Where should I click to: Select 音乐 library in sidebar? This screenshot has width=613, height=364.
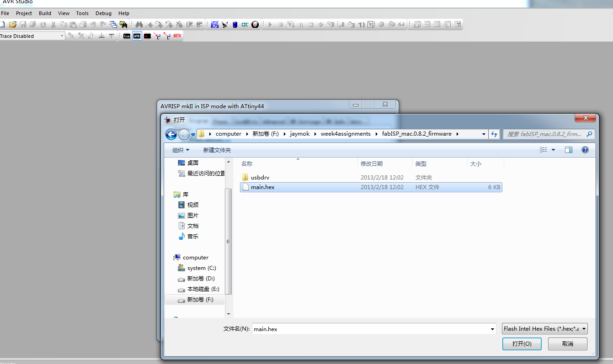point(188,237)
